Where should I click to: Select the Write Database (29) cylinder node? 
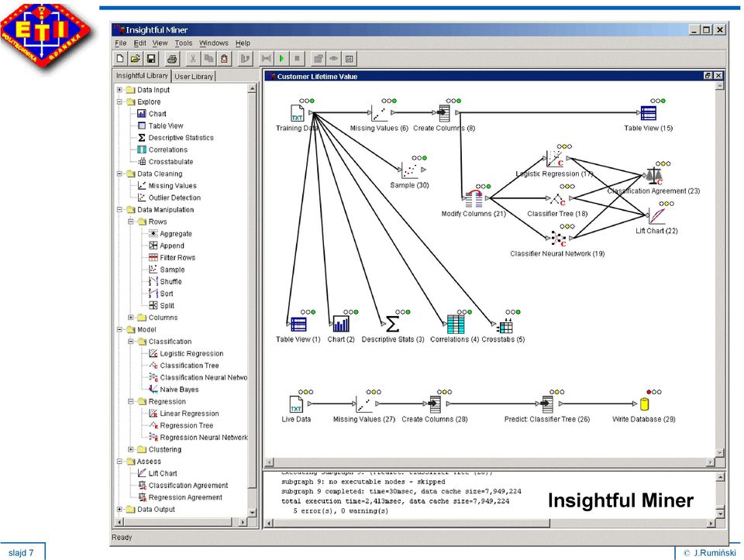pyautogui.click(x=644, y=404)
